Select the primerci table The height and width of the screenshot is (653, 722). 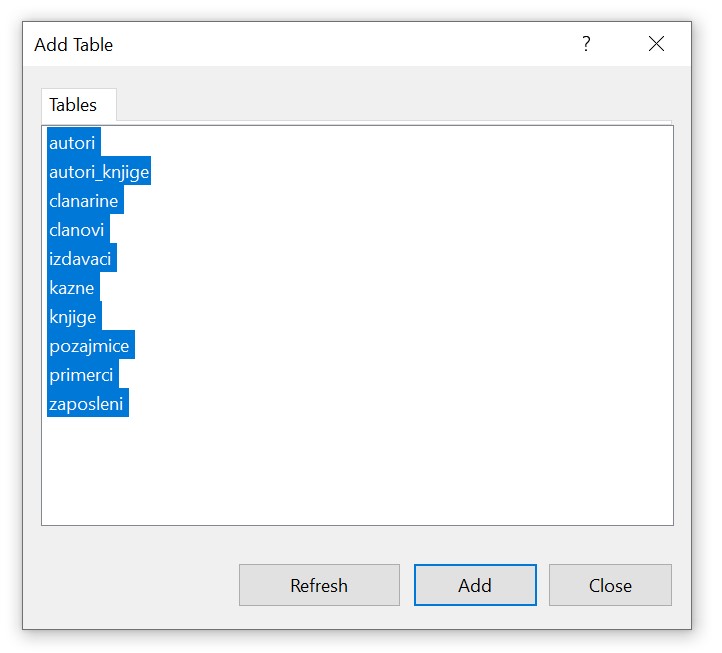(x=81, y=375)
